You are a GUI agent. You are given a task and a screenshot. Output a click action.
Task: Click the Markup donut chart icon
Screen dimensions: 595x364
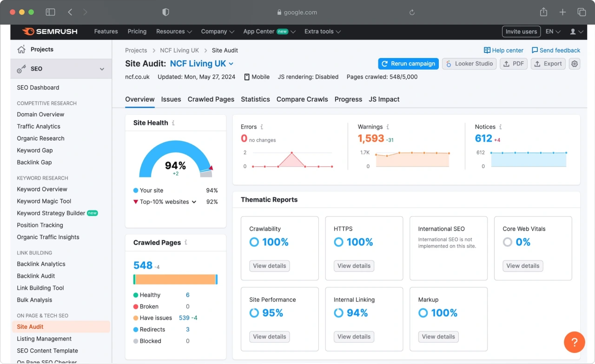[x=423, y=313]
